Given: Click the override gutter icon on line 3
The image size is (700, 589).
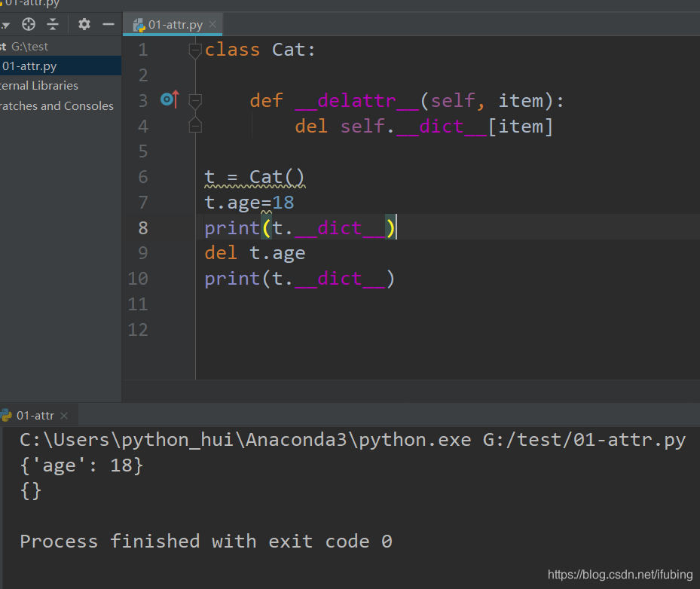Looking at the screenshot, I should coord(170,99).
